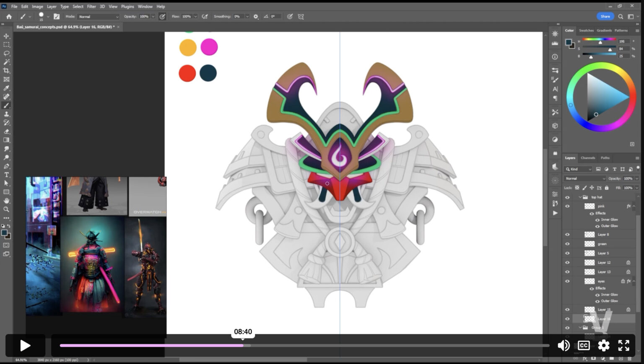Switch to the Channels tab
The width and height of the screenshot is (644, 364).
click(x=588, y=158)
